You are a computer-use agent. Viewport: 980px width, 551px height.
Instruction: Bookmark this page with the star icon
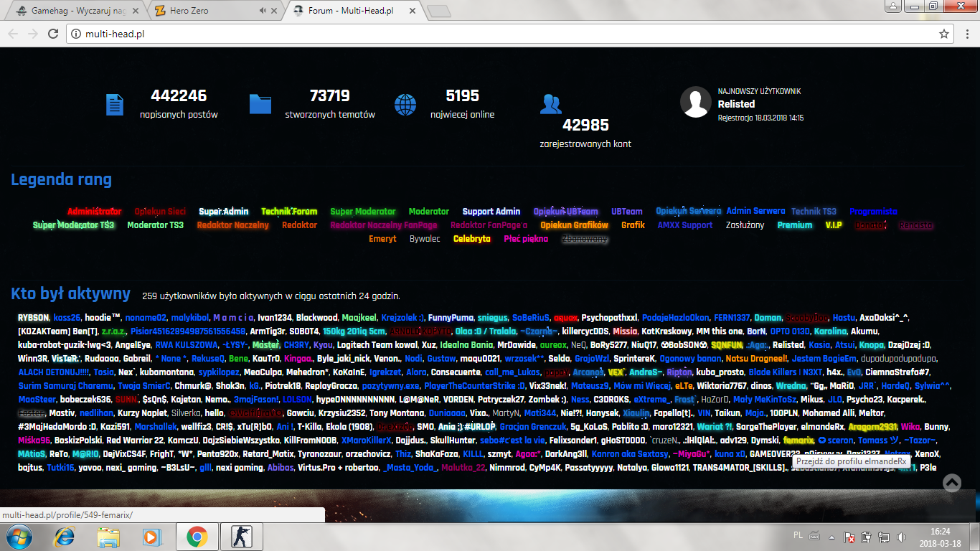[x=944, y=34]
